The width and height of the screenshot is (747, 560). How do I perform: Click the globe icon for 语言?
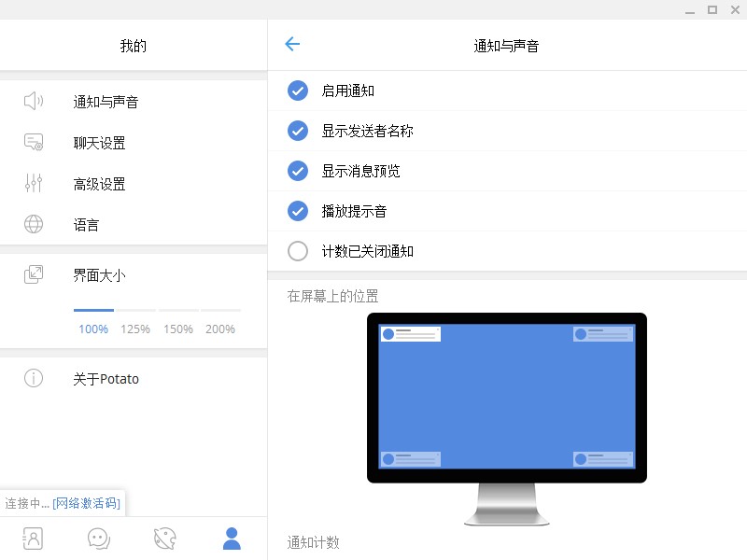click(34, 224)
